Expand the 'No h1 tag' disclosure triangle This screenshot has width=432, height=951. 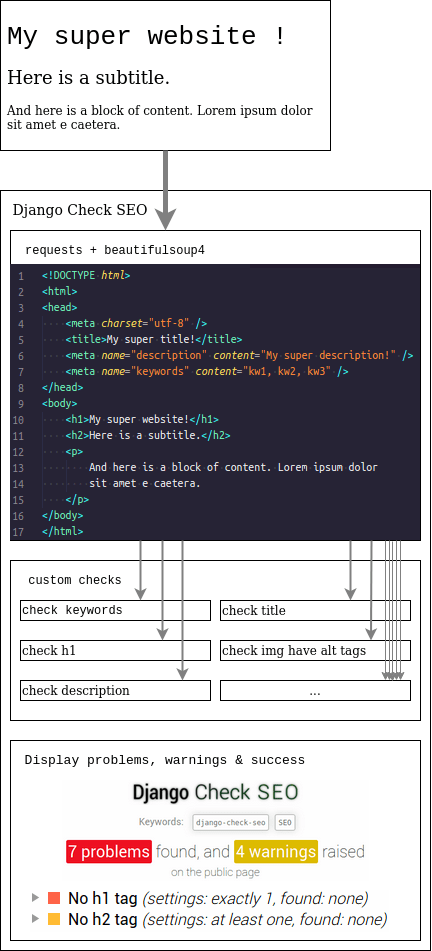pyautogui.click(x=35, y=898)
